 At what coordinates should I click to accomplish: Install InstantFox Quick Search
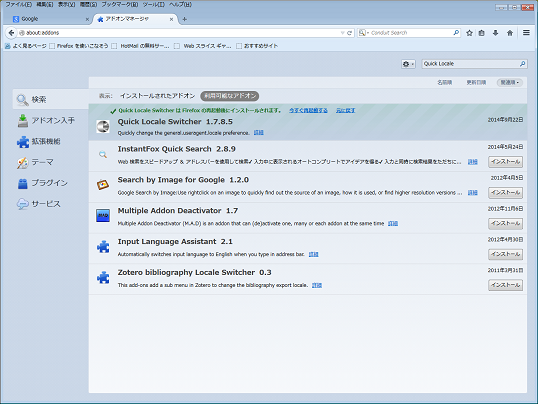point(505,162)
